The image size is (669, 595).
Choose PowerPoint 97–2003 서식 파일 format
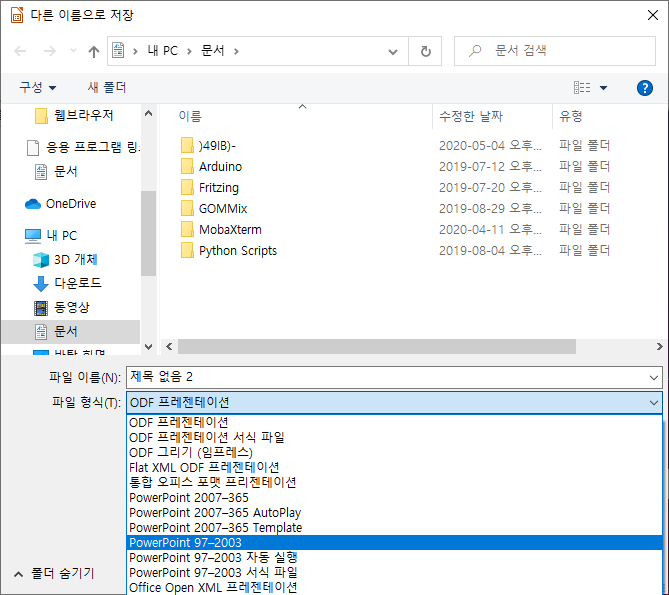pos(394,572)
